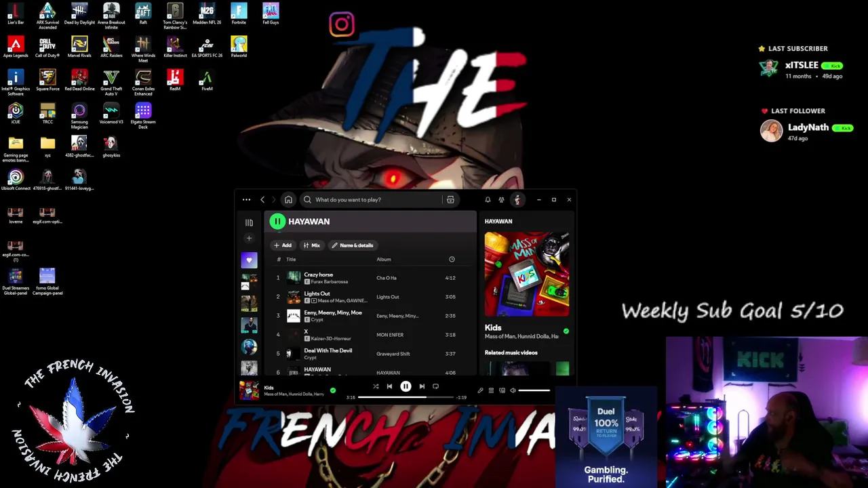Go back in Spotify navigation

tap(262, 199)
